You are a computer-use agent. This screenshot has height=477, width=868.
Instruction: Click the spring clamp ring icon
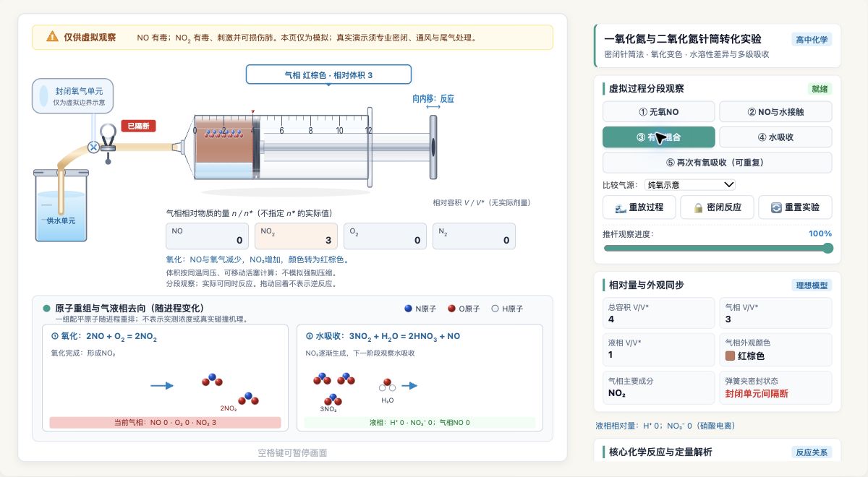109,132
